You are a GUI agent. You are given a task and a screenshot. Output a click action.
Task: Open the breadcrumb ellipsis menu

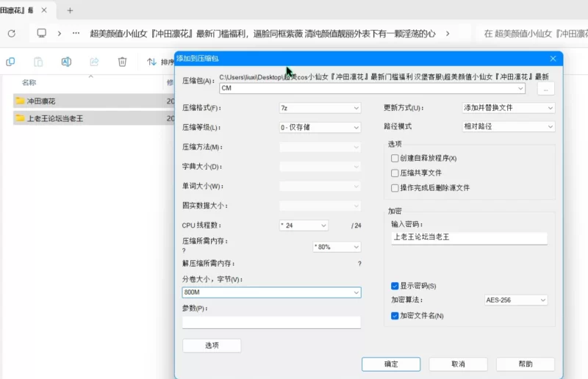coord(76,33)
